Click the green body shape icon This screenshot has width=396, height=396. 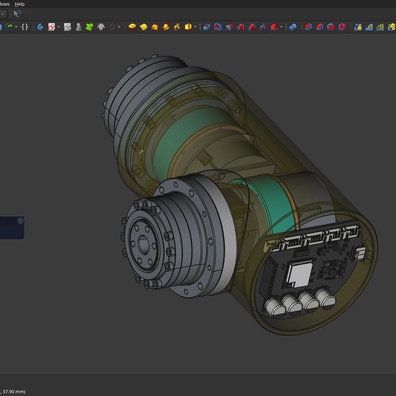point(89,27)
